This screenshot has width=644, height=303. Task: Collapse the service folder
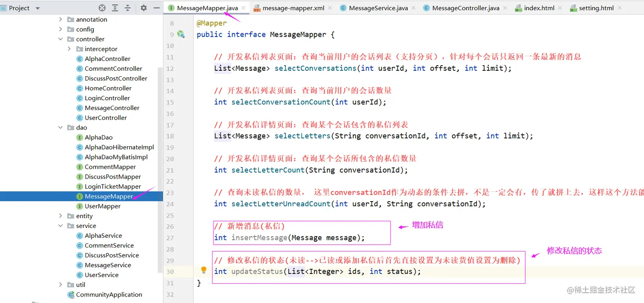coord(60,226)
